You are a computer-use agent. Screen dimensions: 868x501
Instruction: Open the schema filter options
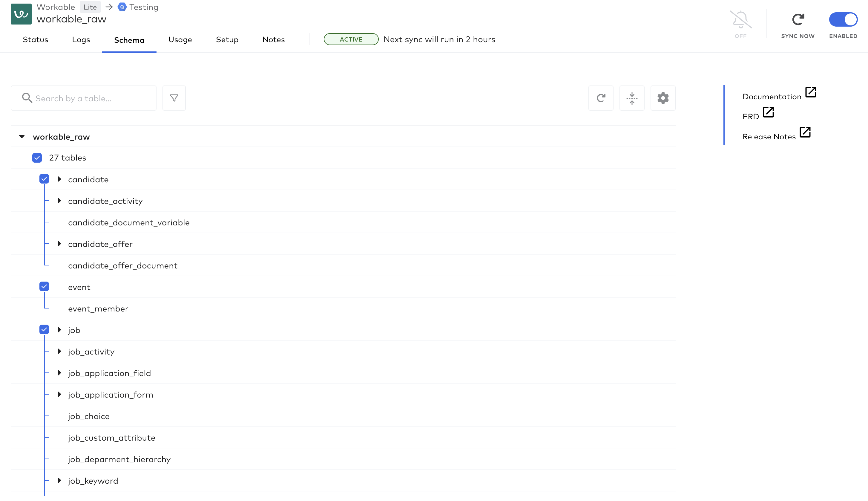(x=174, y=98)
